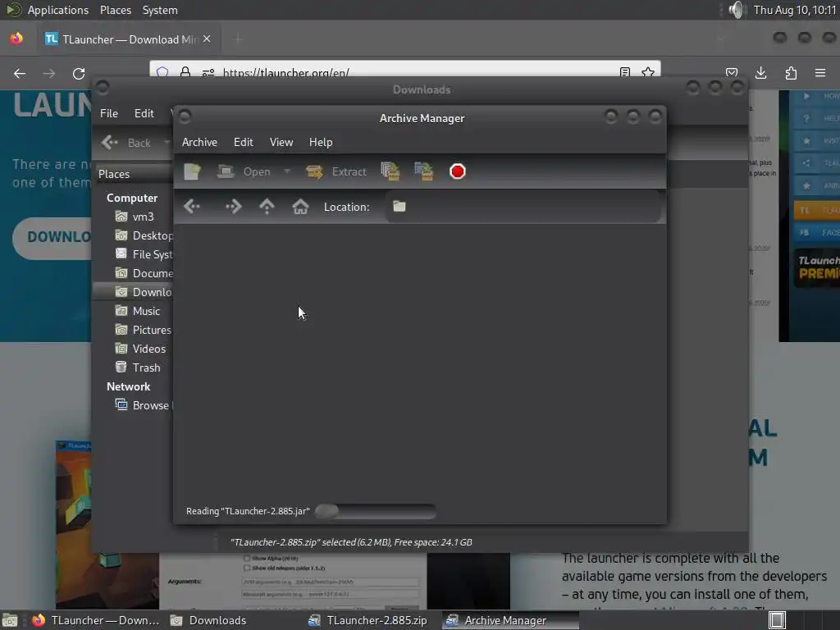Switch to Downloads window in taskbar
This screenshot has height=630, width=840.
[x=208, y=620]
